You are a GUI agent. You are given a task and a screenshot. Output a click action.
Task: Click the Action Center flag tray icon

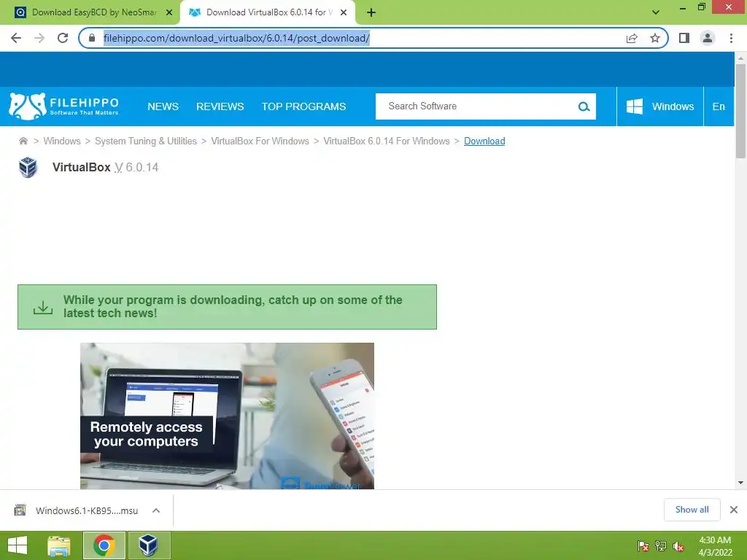643,546
